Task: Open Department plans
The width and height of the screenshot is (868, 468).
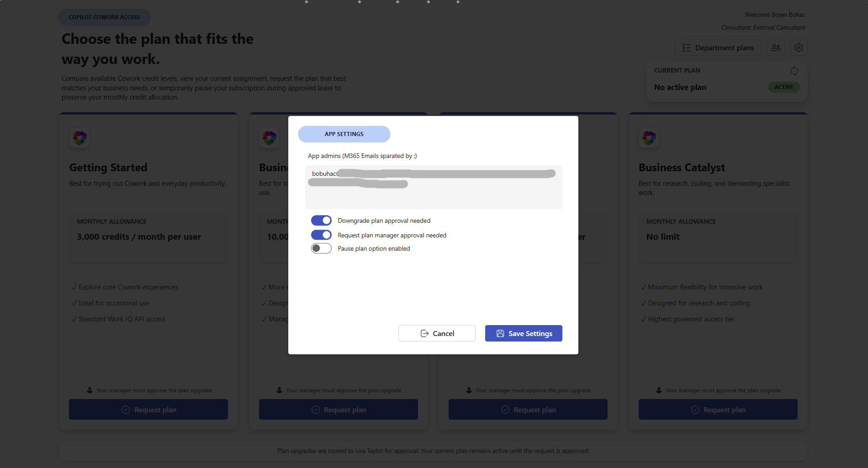Action: click(718, 47)
